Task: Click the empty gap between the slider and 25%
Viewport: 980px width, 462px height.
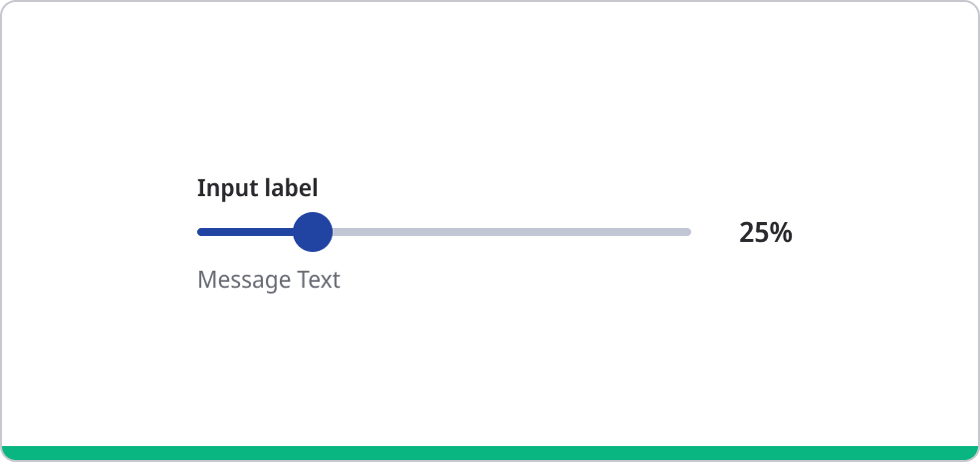Action: pos(715,232)
